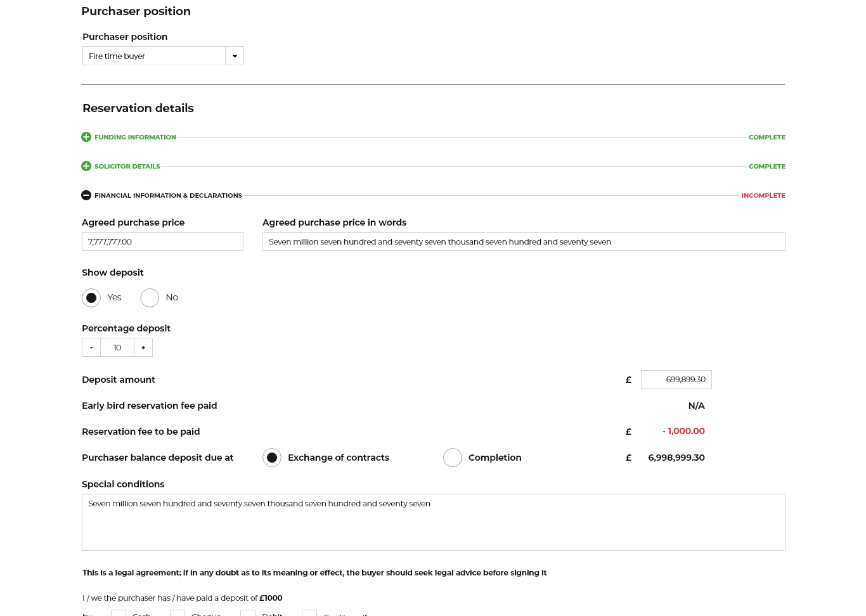Open the Funding Information section header

pos(135,137)
